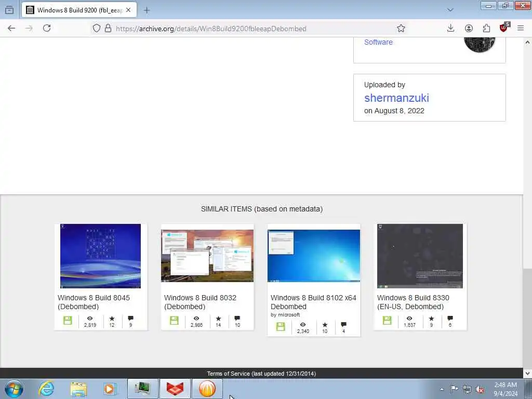Open the Windows 8 Build 8032 thumbnail
This screenshot has height=399, width=532.
pyautogui.click(x=207, y=256)
